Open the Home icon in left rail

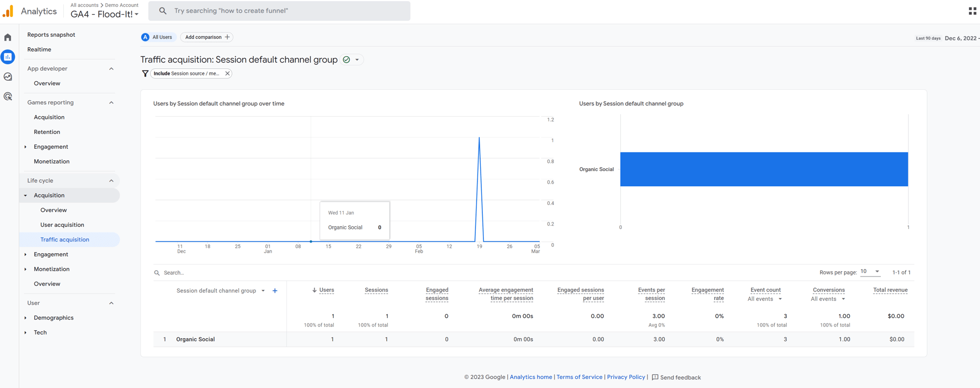point(8,37)
